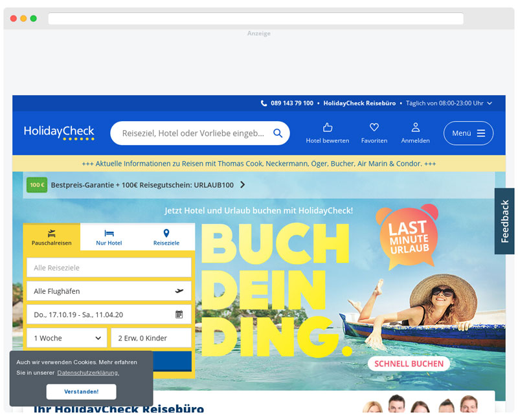Click the Täglich von 08:00-23:00 Uhr text
This screenshot has height=420, width=518.
coord(445,104)
